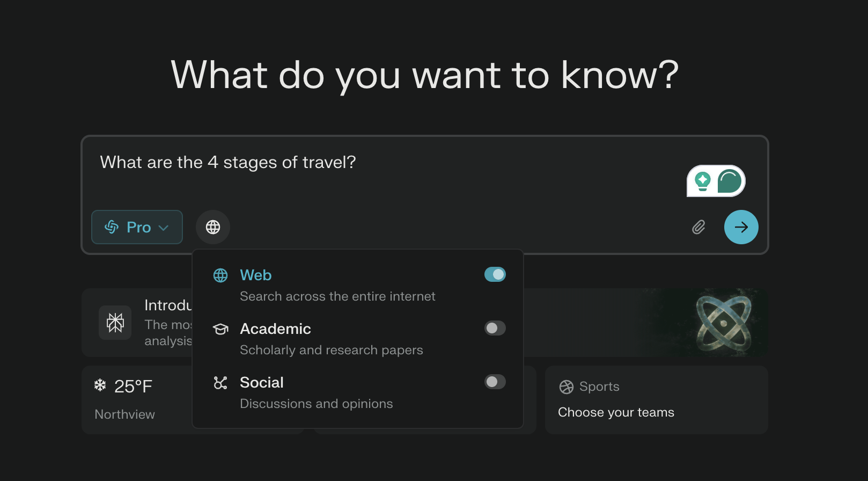Click the chevron next to Pro

point(164,228)
